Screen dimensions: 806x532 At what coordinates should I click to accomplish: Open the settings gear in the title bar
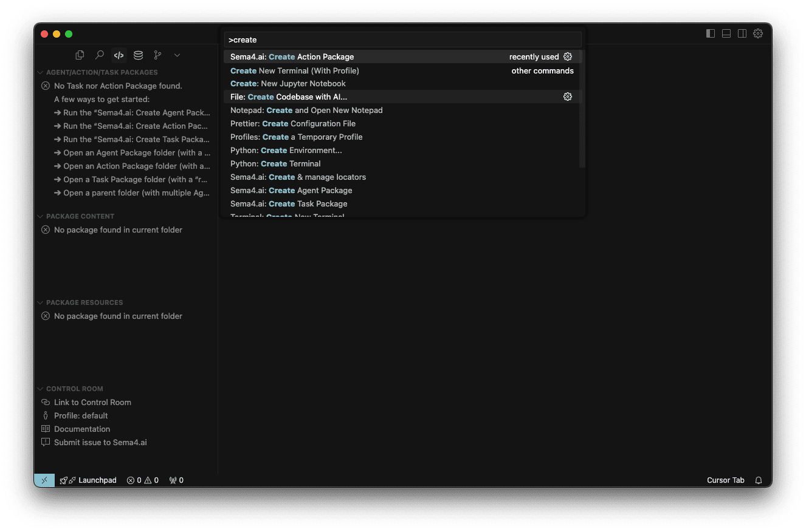(x=758, y=33)
